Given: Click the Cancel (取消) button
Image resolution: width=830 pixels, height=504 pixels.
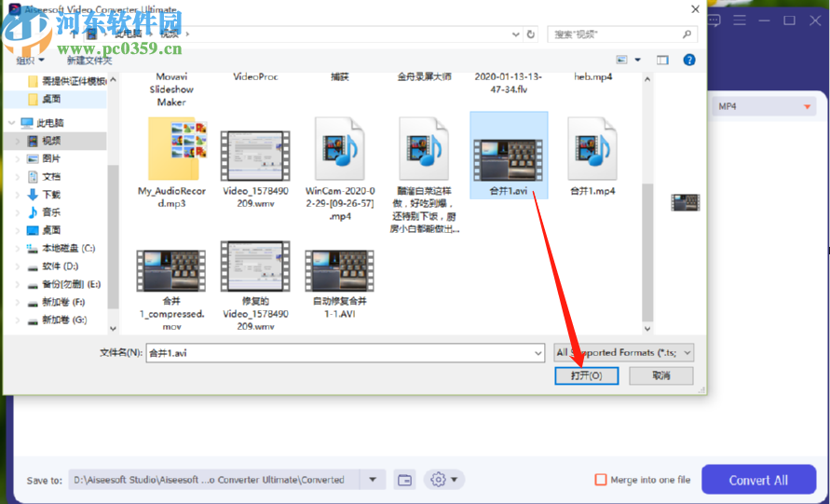Looking at the screenshot, I should (x=661, y=375).
